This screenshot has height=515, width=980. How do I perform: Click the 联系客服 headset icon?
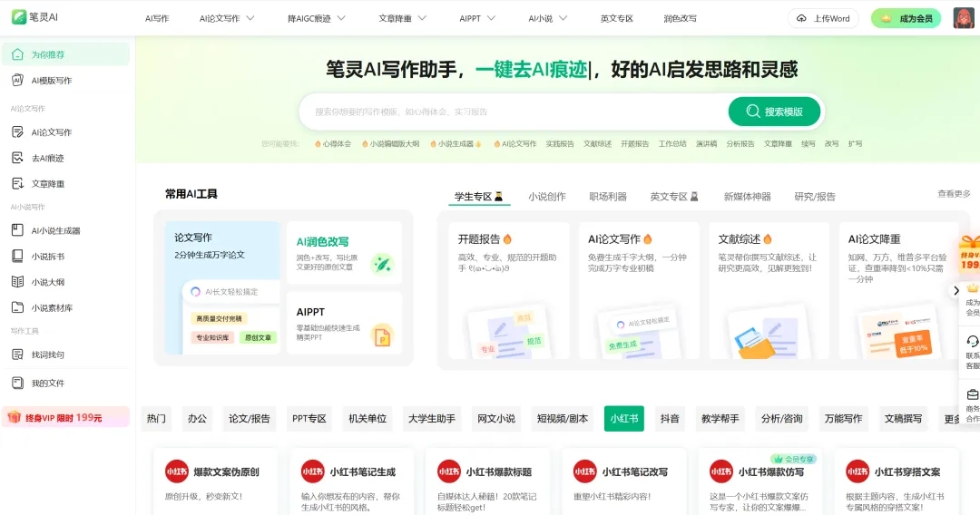pos(973,341)
